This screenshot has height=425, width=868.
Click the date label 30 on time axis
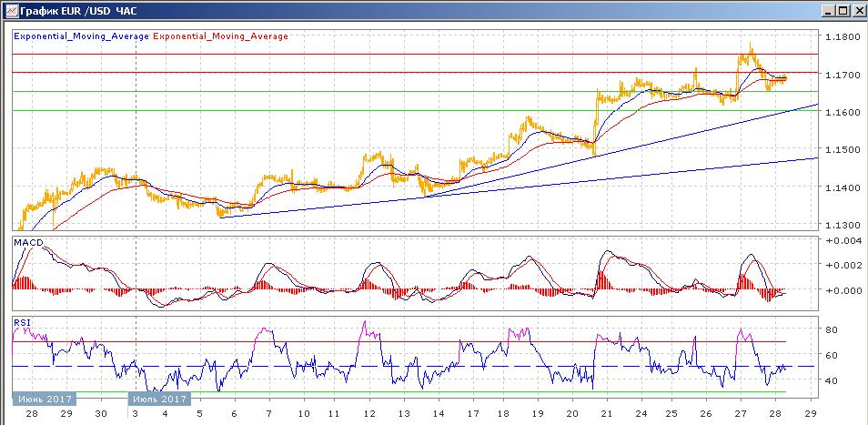coord(101,414)
